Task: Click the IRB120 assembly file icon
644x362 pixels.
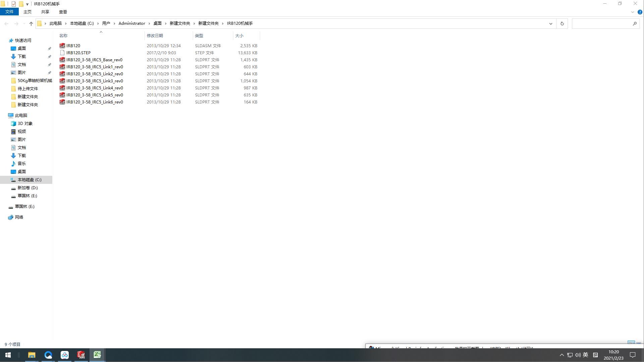Action: (62, 46)
